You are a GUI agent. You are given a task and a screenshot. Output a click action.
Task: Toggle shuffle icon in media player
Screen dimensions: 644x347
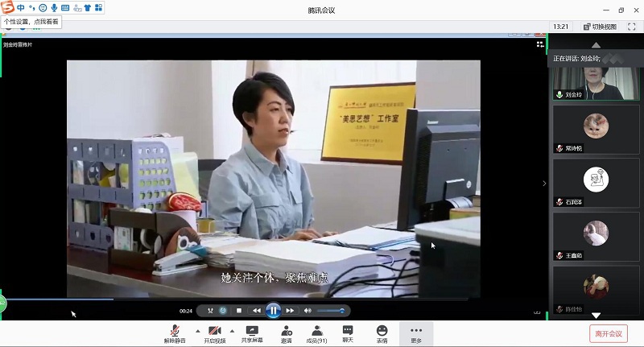tap(210, 311)
